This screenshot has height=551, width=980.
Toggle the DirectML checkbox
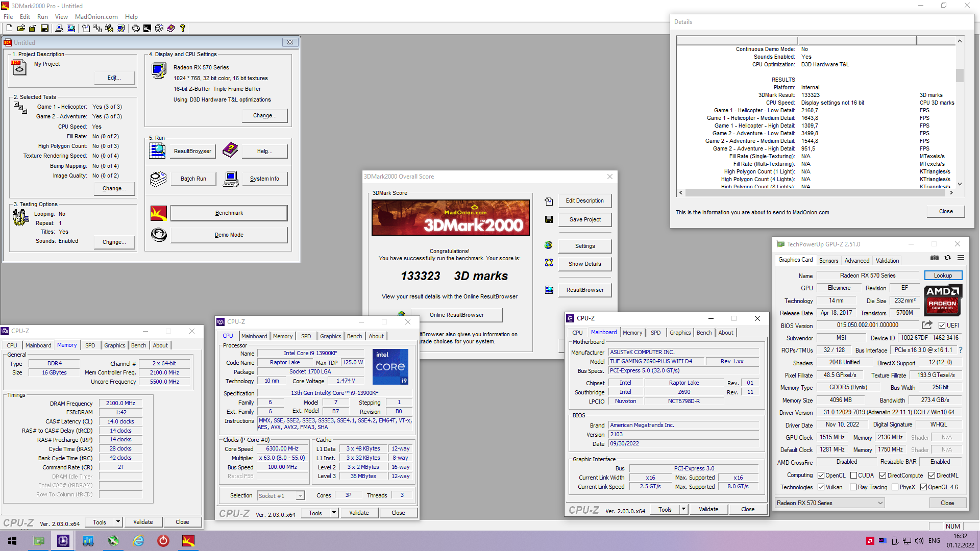coord(932,475)
